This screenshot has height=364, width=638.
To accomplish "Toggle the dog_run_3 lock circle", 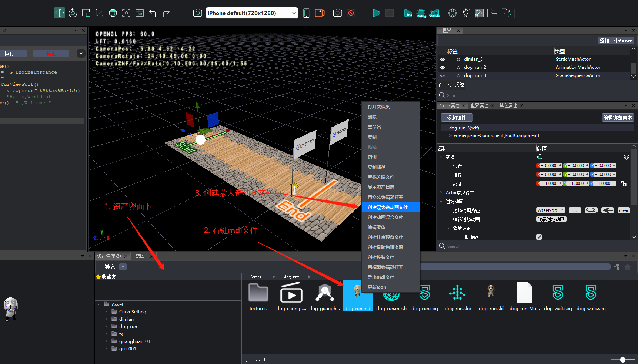I will click(458, 75).
